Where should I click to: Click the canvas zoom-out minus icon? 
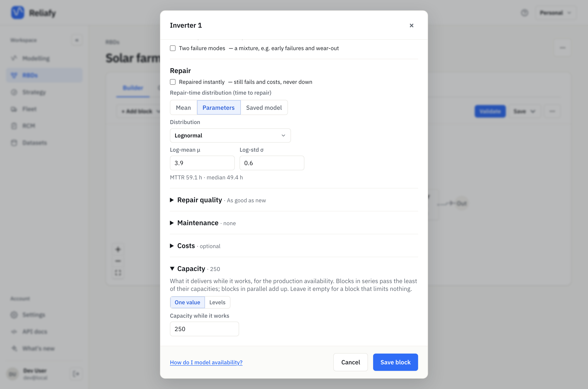point(118,261)
